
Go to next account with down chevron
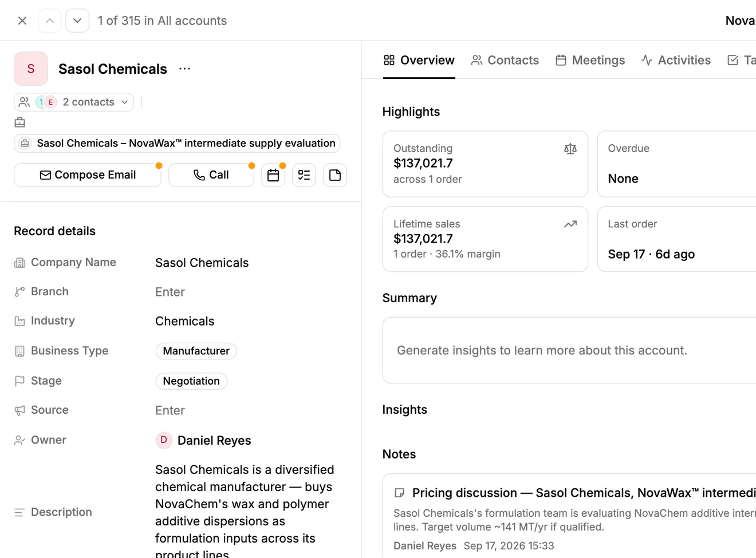tap(77, 21)
